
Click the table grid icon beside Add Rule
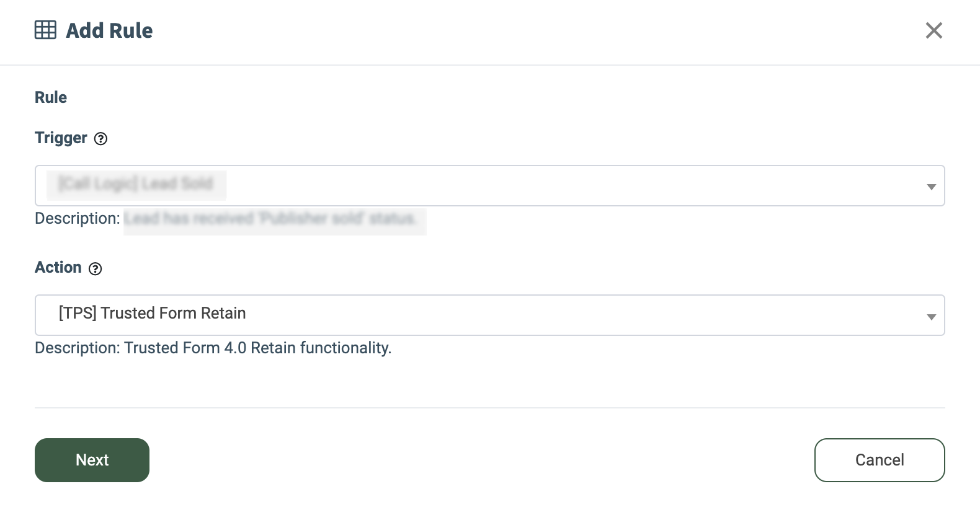pyautogui.click(x=45, y=30)
